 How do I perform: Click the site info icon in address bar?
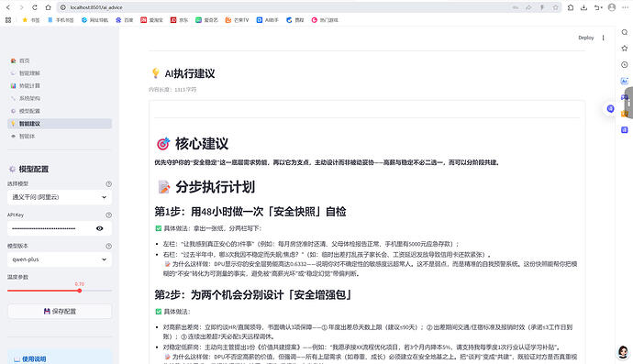[63, 7]
